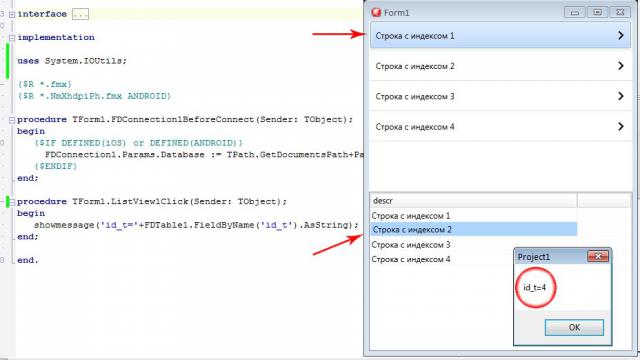Select list view item 'Строка с индексом 4'
The image size is (640, 360).
click(x=500, y=127)
